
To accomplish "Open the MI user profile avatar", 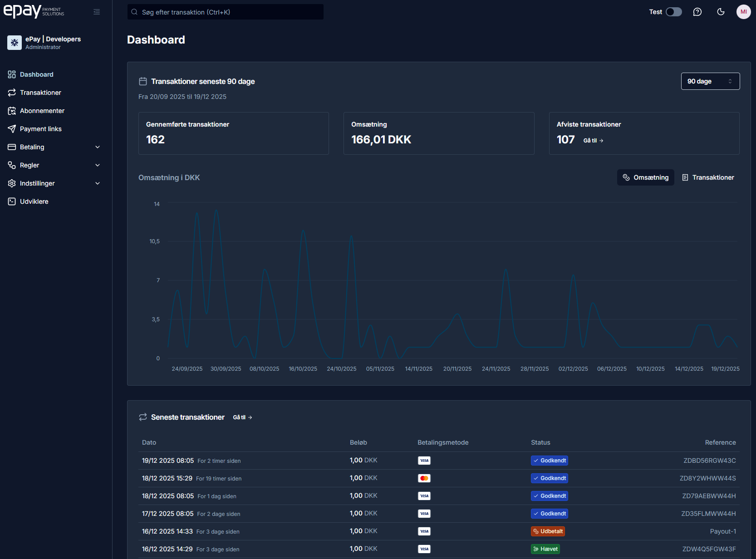I will pos(744,12).
